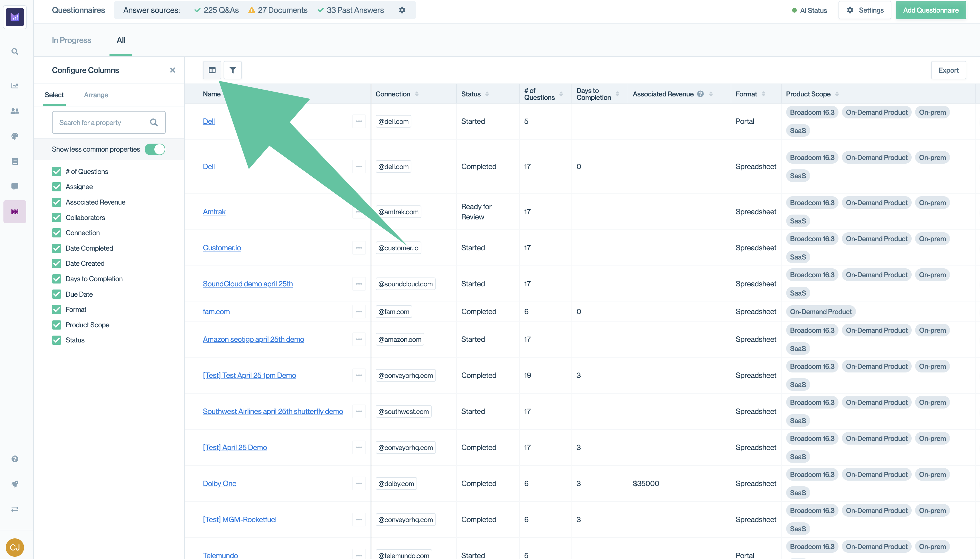
Task: Click the swap arrows sidebar icon
Action: point(15,509)
